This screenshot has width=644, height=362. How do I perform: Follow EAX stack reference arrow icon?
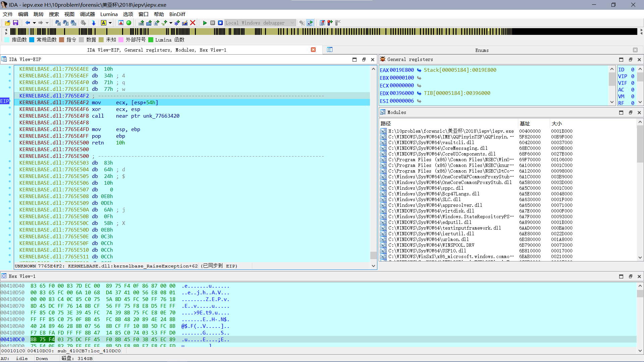[x=419, y=70]
